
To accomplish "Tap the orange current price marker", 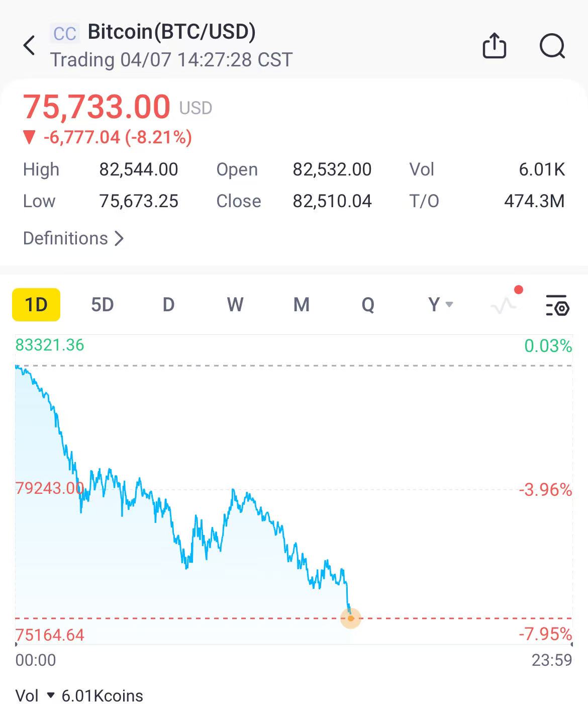I will click(x=350, y=618).
